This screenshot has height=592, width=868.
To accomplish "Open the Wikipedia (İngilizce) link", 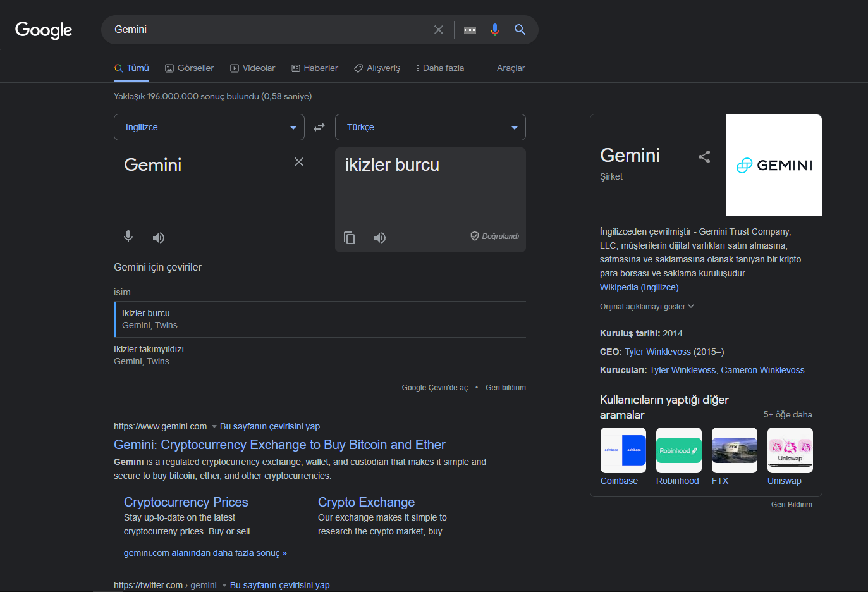I will coord(639,287).
